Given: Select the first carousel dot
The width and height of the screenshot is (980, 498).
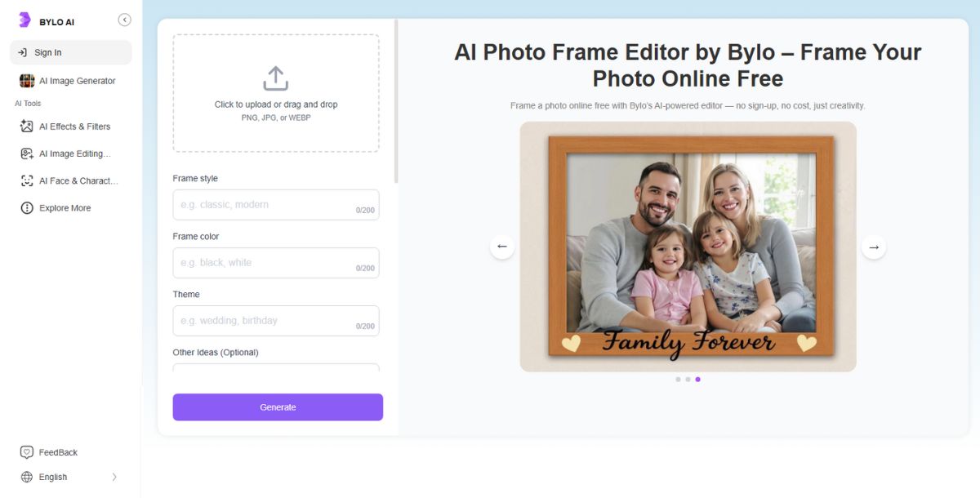Looking at the screenshot, I should pos(678,379).
